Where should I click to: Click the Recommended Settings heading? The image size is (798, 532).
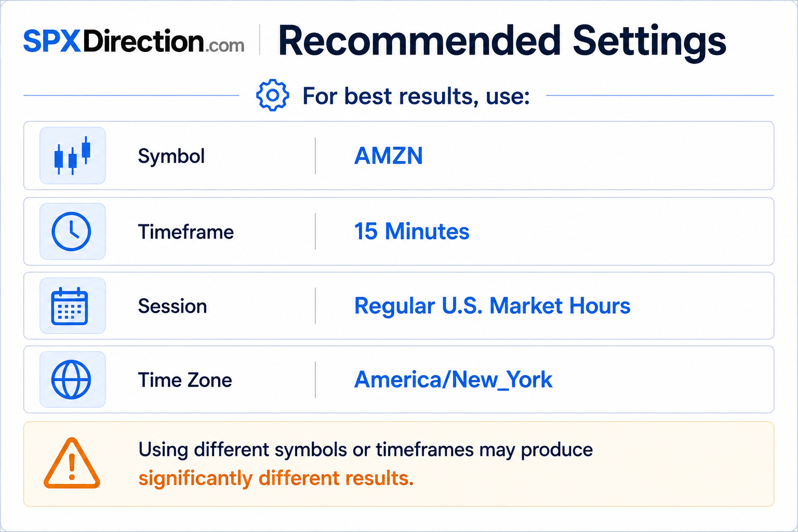pos(502,42)
